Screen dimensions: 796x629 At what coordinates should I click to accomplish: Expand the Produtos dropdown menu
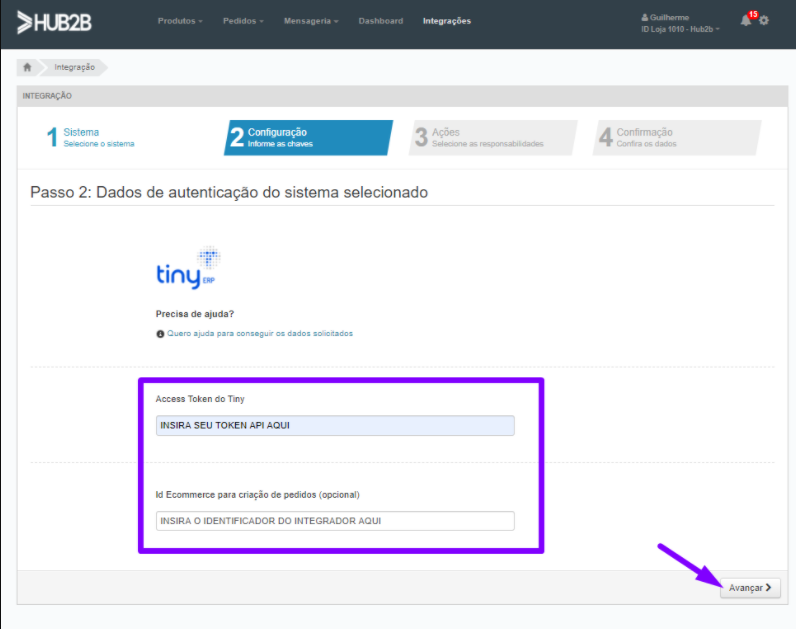tap(180, 21)
